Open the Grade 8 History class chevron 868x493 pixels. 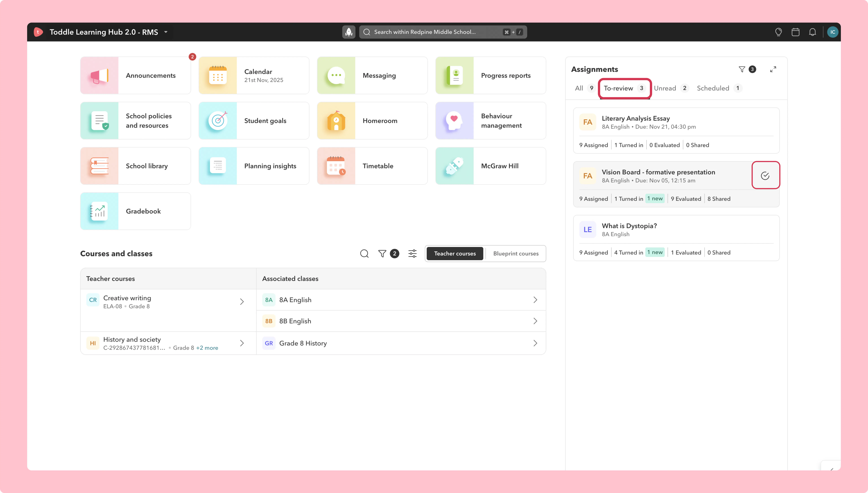(x=535, y=343)
